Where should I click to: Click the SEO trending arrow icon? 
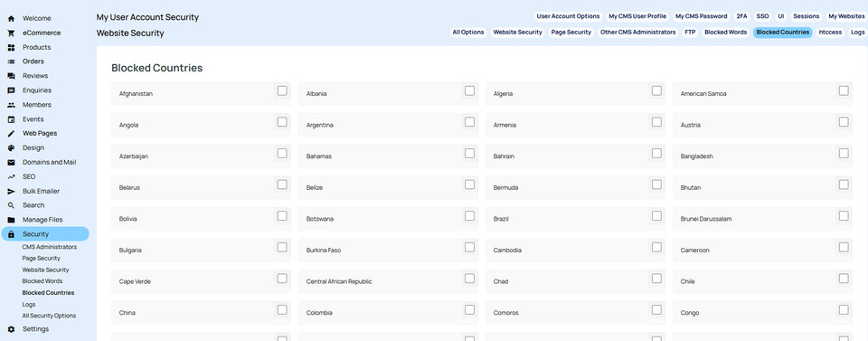click(x=11, y=176)
